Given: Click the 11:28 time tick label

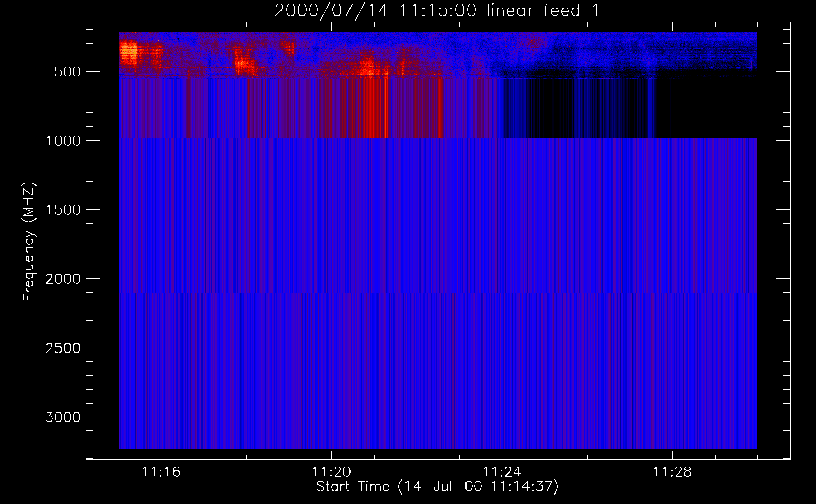Looking at the screenshot, I should coord(672,472).
